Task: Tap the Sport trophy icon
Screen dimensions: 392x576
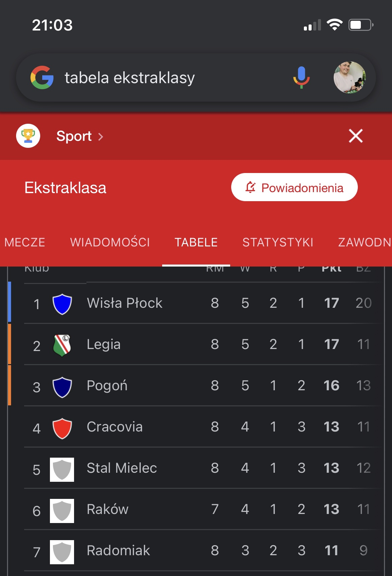Action: [x=28, y=136]
